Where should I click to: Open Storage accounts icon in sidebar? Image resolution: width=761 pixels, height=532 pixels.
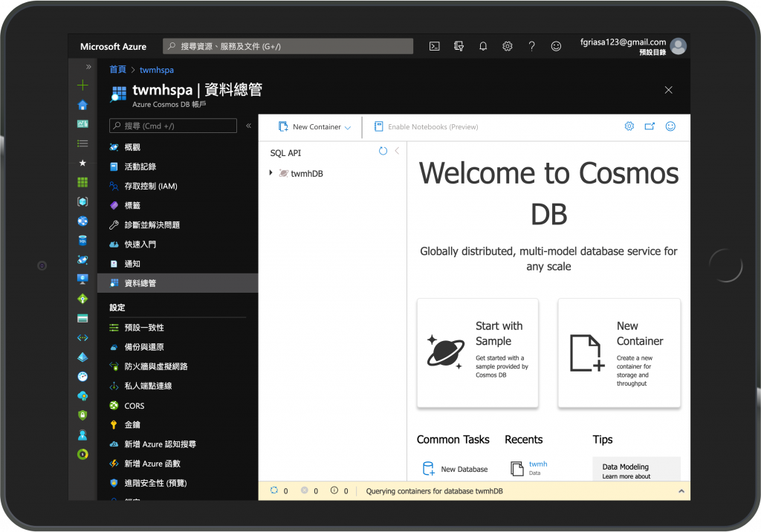tap(82, 319)
